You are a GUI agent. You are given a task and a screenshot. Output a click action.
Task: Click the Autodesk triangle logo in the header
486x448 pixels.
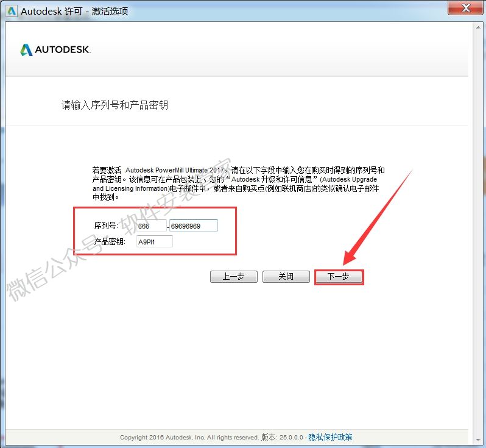point(26,50)
